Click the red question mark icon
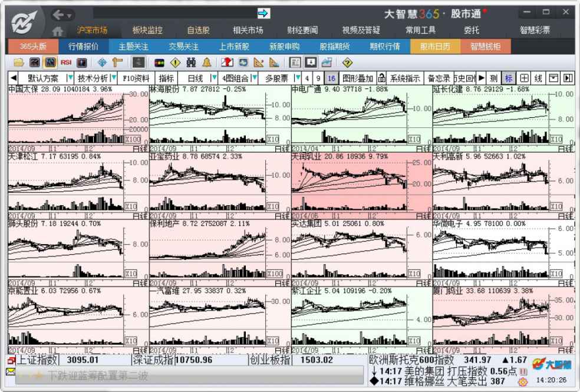 click(227, 62)
